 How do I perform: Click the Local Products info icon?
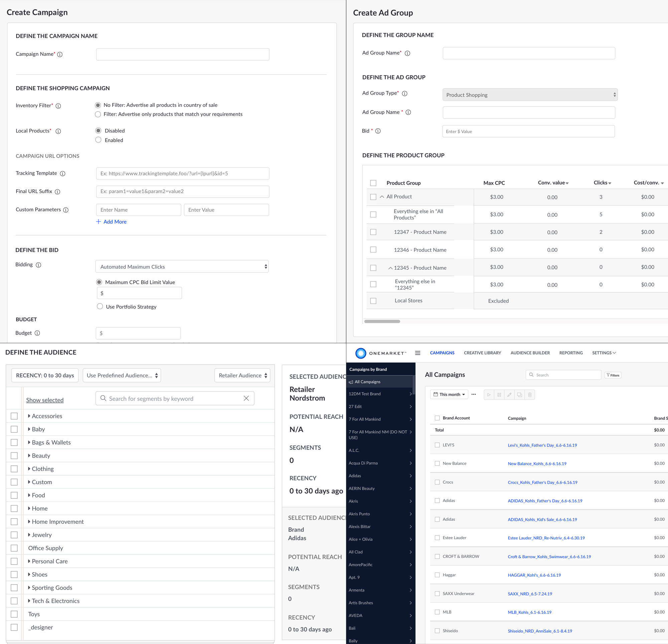point(58,131)
